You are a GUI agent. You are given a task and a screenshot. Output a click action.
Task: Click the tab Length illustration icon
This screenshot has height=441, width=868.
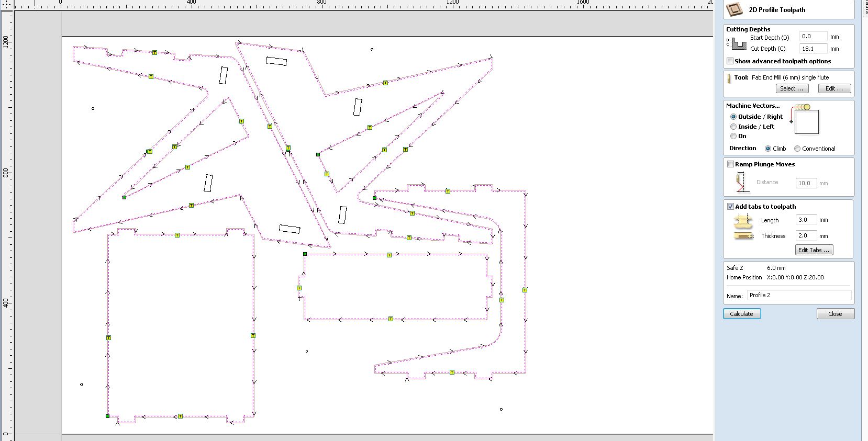click(743, 221)
